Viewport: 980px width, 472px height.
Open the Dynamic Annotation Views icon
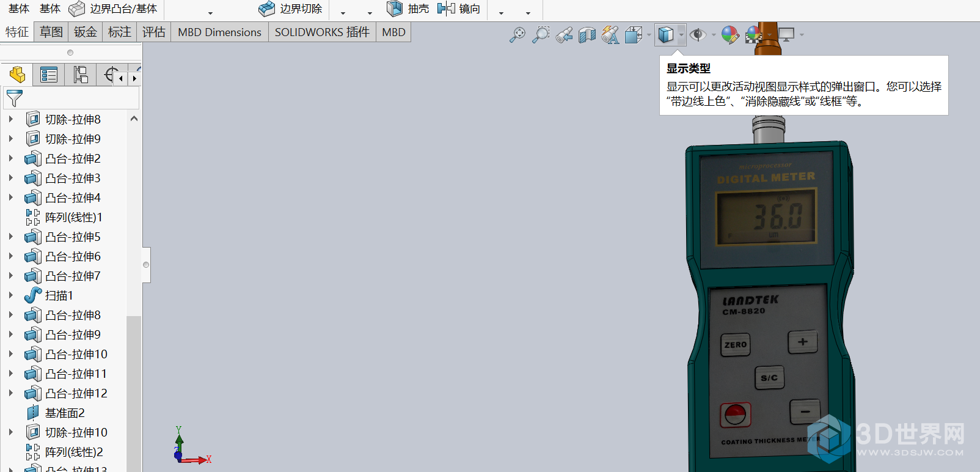[x=610, y=35]
